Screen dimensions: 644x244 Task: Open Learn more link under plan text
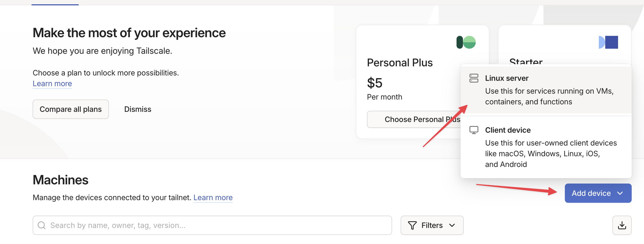(52, 83)
